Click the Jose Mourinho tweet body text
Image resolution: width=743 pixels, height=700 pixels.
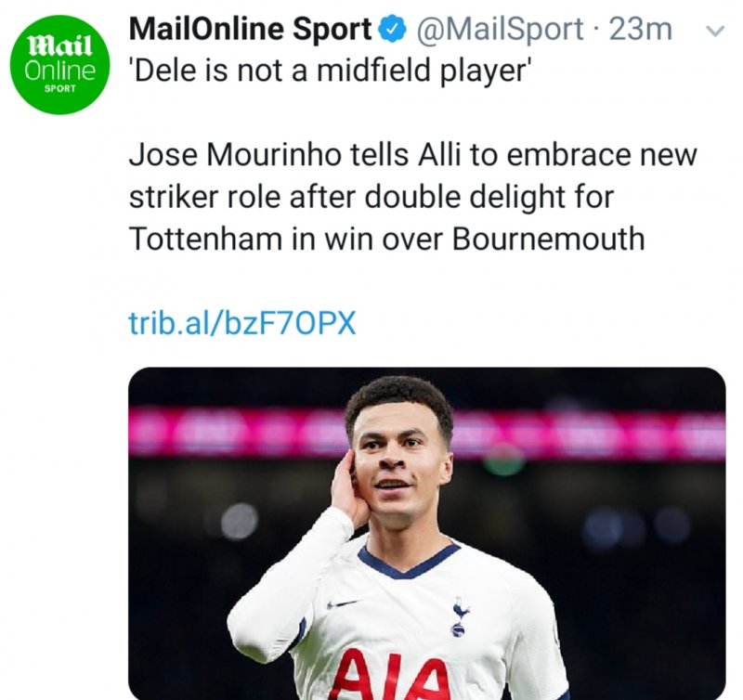click(x=412, y=197)
